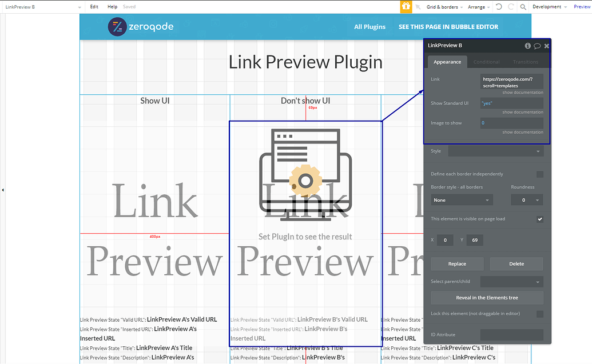This screenshot has width=592, height=364.
Task: Select the Show UI column heading
Action: (155, 101)
